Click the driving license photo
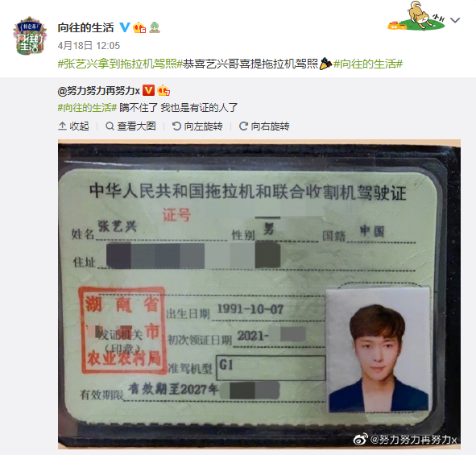 point(259,294)
